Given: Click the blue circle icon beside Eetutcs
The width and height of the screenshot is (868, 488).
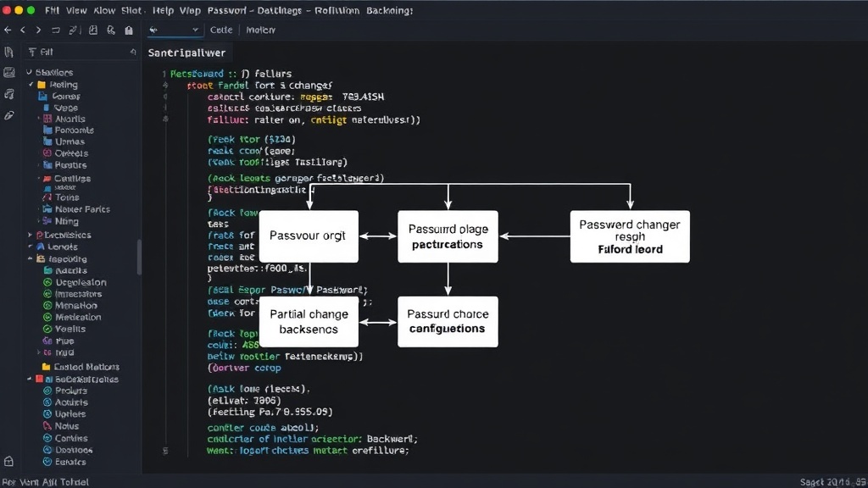Looking at the screenshot, I should point(47,462).
